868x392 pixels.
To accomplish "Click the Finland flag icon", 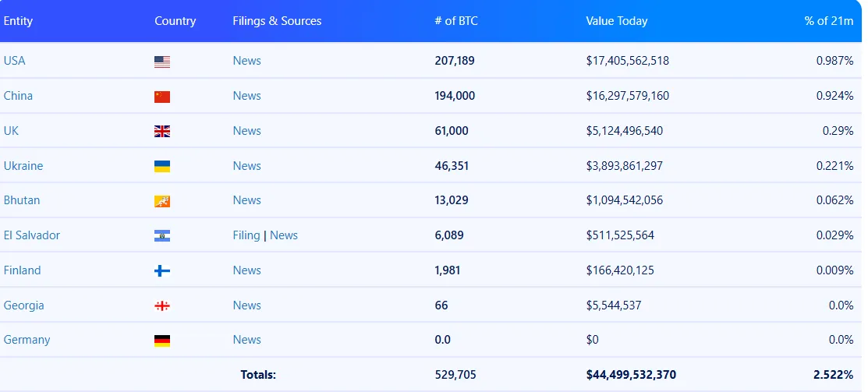I will tap(162, 271).
